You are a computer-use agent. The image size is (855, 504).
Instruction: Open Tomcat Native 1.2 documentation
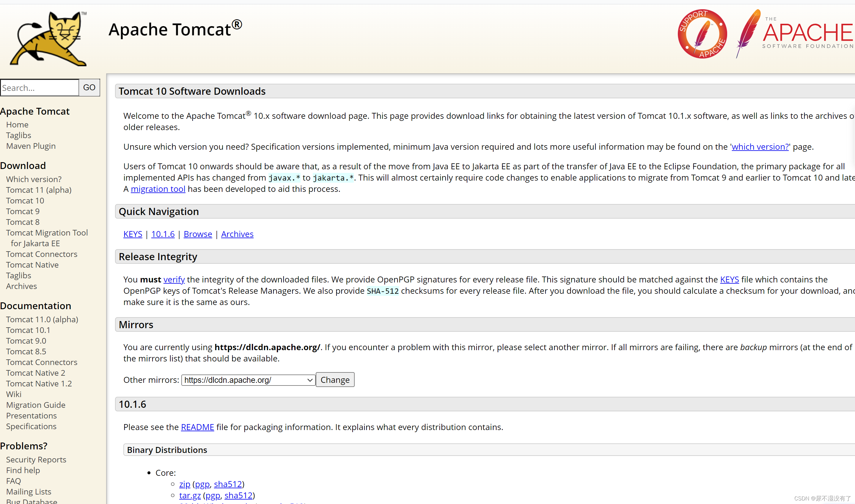click(39, 384)
